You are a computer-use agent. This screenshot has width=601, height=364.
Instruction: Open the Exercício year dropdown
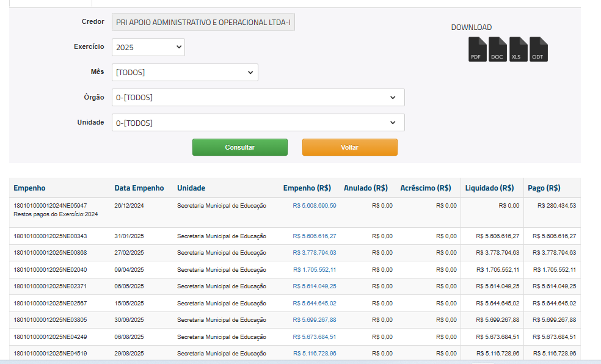[x=148, y=47]
